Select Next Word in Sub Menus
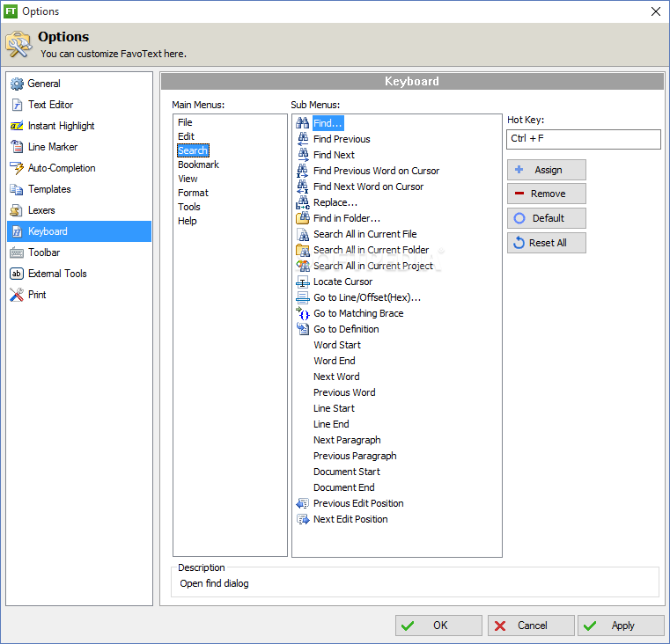670x644 pixels. point(336,377)
